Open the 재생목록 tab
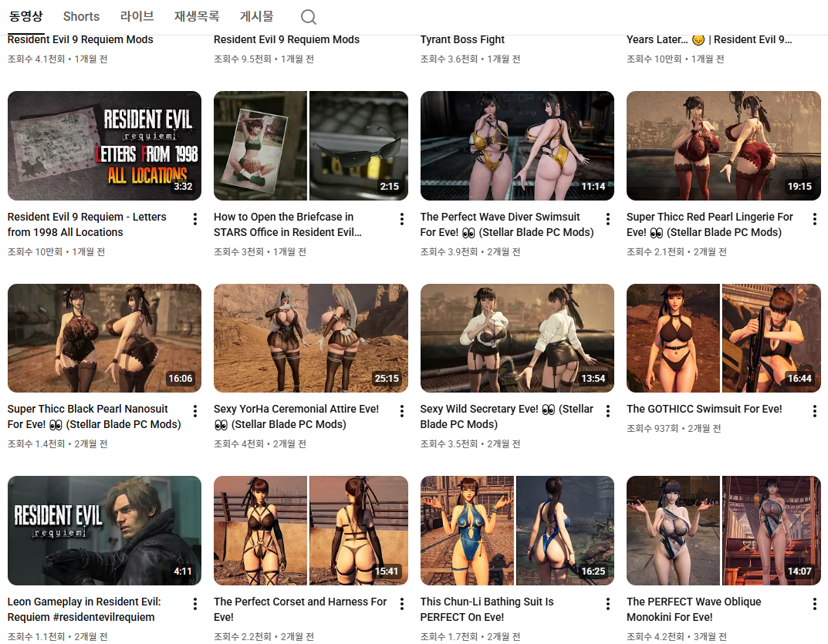Viewport: 828px width, 644px height. click(196, 16)
